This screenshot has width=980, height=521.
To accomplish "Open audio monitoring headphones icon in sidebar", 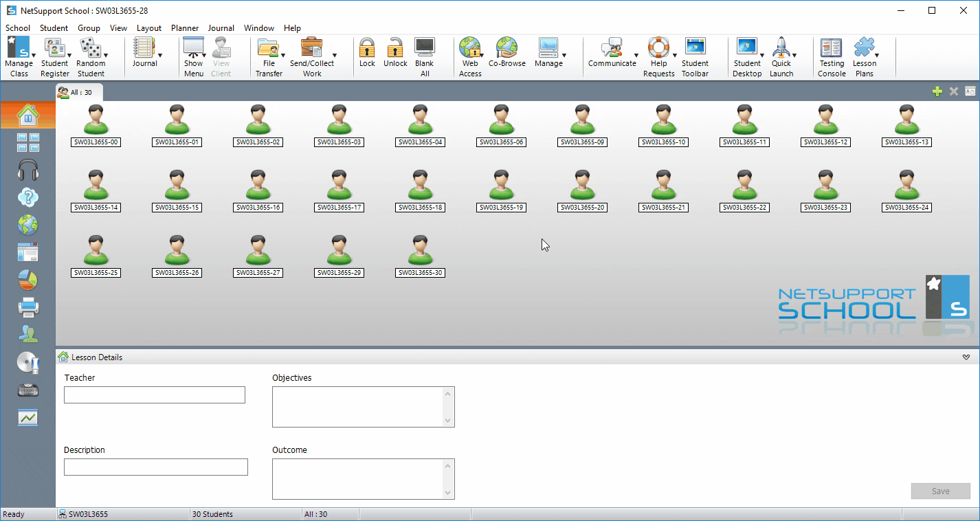I will pyautogui.click(x=28, y=170).
